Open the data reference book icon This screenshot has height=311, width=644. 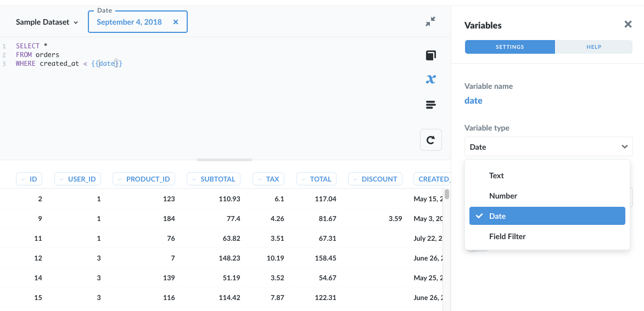click(431, 55)
